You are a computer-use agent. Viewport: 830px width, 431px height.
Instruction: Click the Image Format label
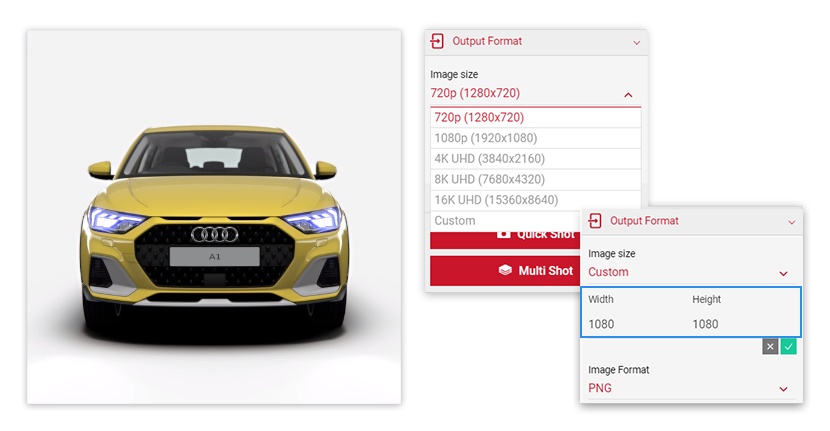(618, 370)
